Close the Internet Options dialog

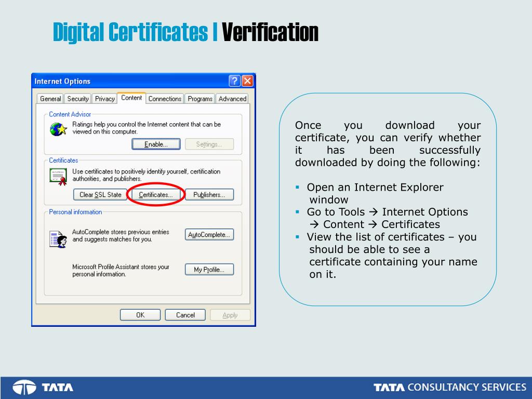tap(248, 81)
